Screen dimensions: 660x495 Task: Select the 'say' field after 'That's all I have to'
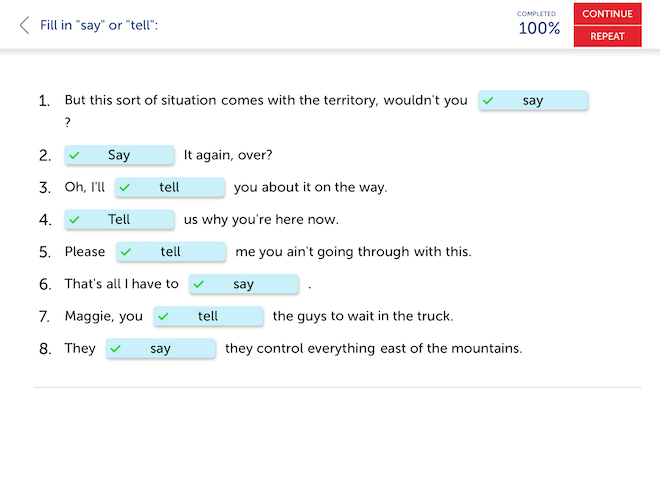[x=244, y=284]
